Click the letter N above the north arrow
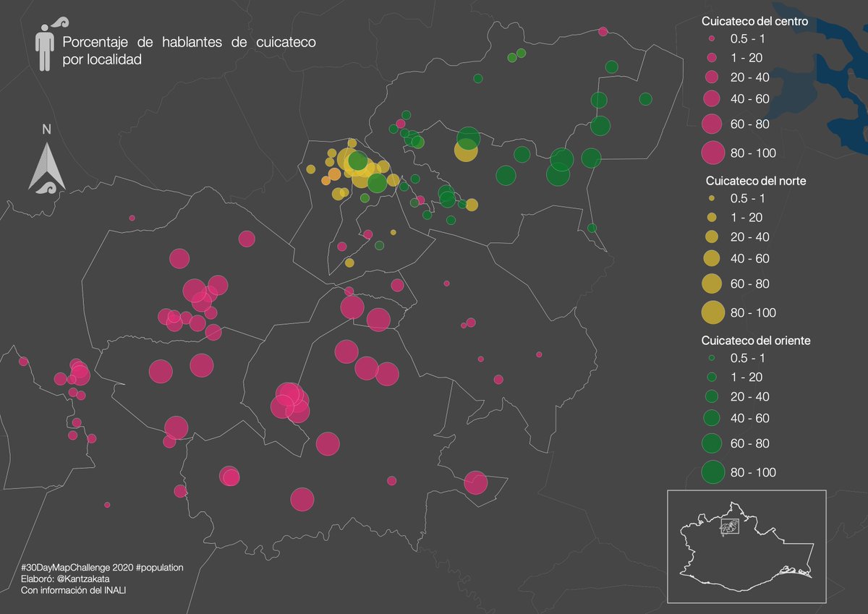This screenshot has height=614, width=868. pos(46,130)
